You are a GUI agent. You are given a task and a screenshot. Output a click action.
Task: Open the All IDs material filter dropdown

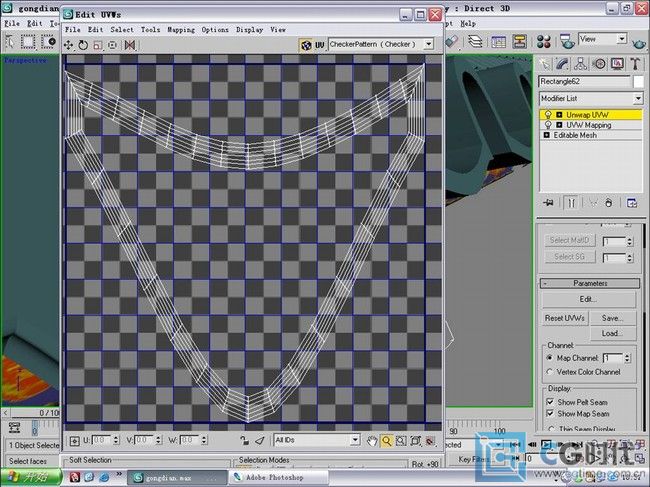click(355, 440)
